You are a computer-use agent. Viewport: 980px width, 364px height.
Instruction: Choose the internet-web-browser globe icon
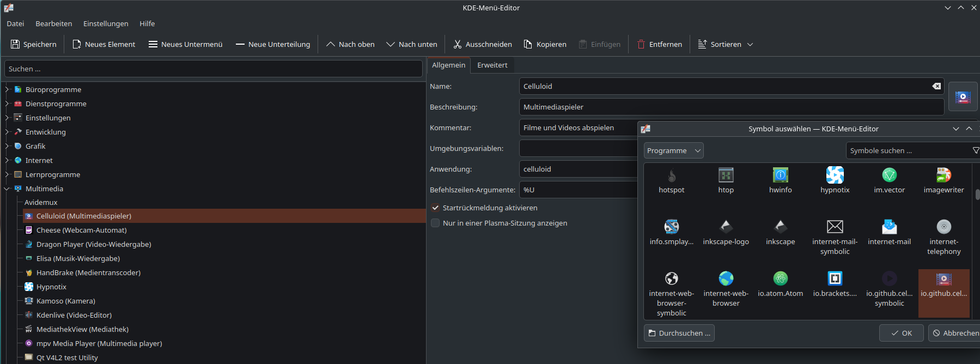click(x=726, y=290)
